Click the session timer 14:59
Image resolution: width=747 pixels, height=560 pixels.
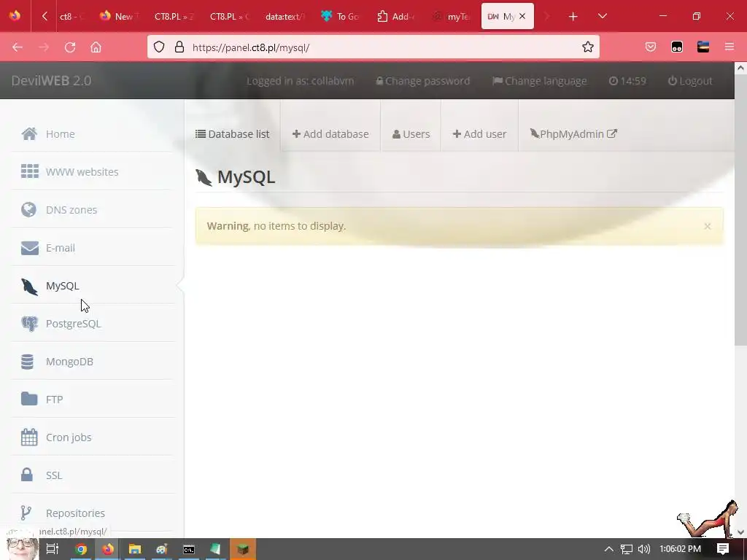[627, 81]
